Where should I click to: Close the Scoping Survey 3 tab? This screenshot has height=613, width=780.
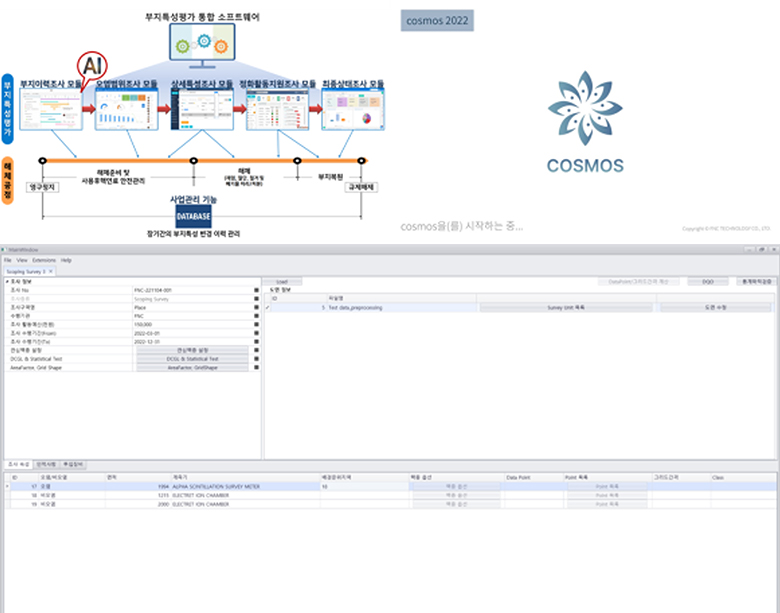(x=50, y=272)
